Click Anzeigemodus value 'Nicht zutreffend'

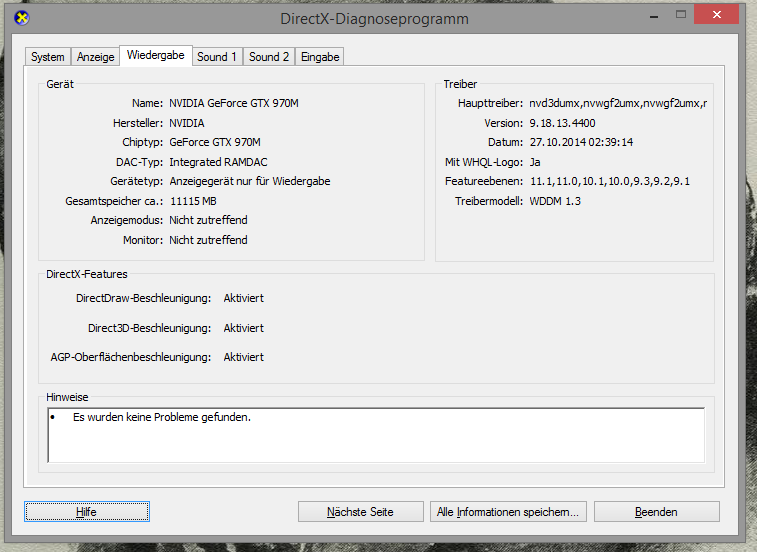[x=209, y=220]
